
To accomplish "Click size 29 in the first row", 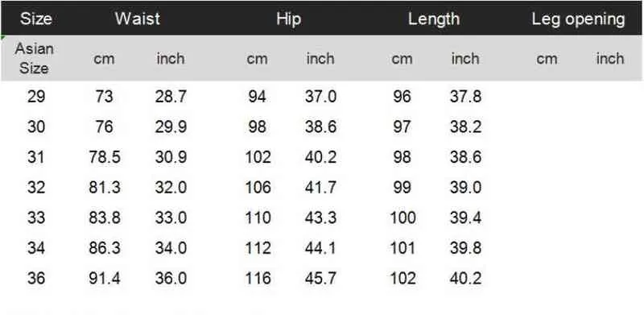I will click(36, 97).
